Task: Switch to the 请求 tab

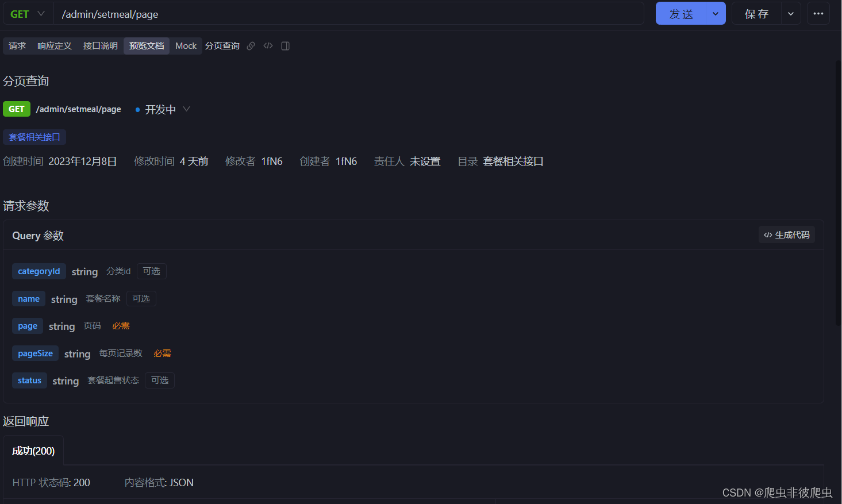Action: [17, 45]
